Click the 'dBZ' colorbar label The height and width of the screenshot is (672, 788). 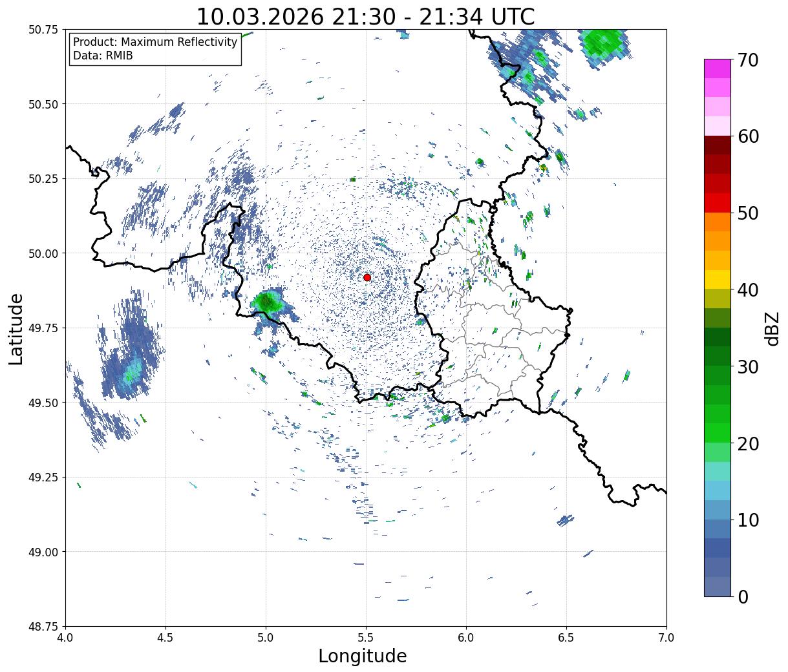[772, 328]
